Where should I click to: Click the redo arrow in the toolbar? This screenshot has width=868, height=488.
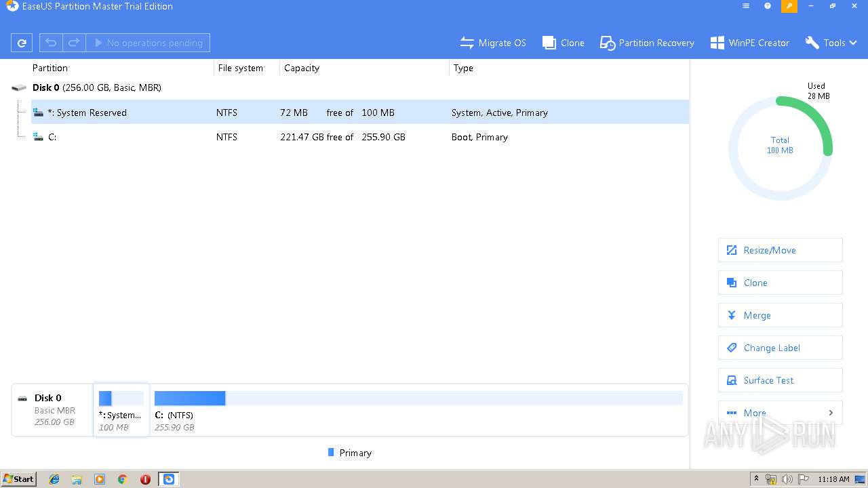point(74,43)
